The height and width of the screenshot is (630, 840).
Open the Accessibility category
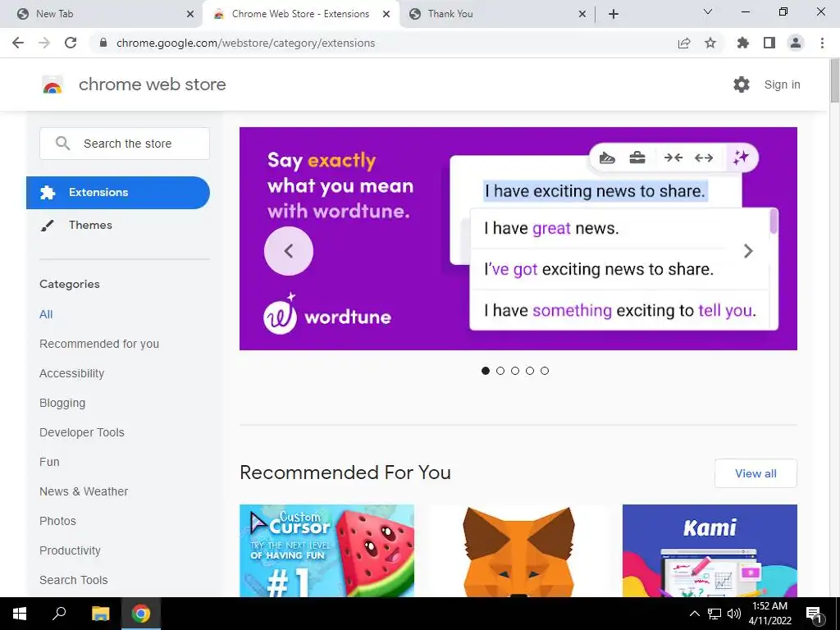click(x=72, y=373)
